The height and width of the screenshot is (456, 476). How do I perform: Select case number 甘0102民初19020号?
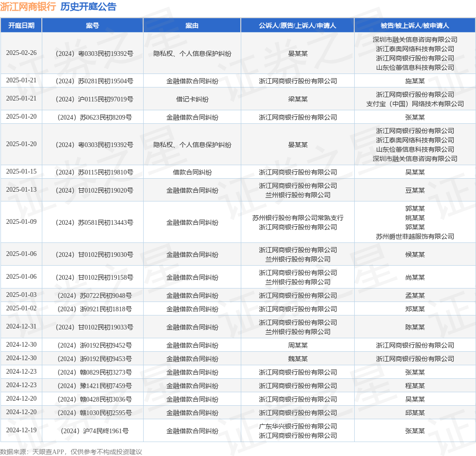[94, 190]
